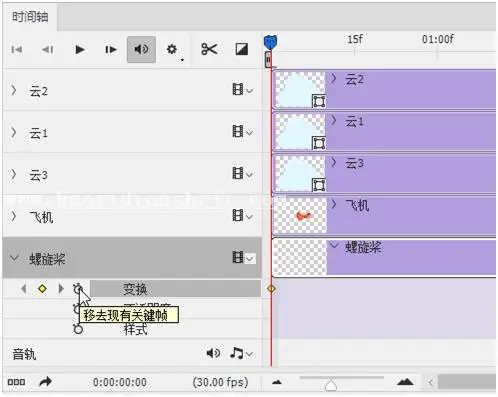The image size is (498, 397).
Task: Expand the 云3 track properties
Action: coord(14,174)
